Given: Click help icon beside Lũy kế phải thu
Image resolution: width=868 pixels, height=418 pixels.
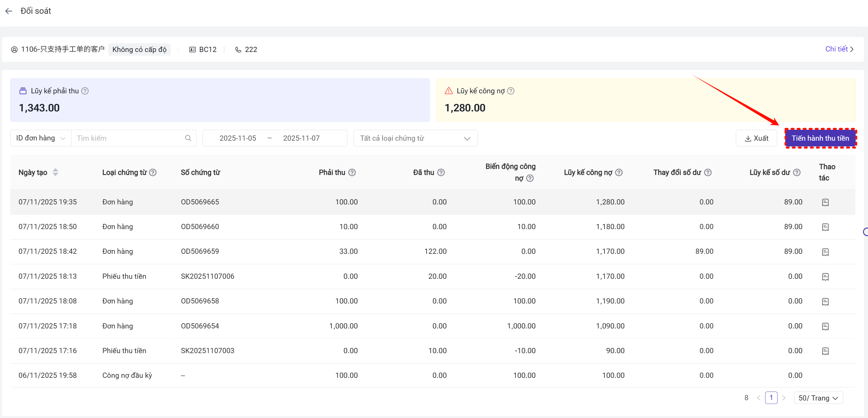Looking at the screenshot, I should [x=85, y=91].
